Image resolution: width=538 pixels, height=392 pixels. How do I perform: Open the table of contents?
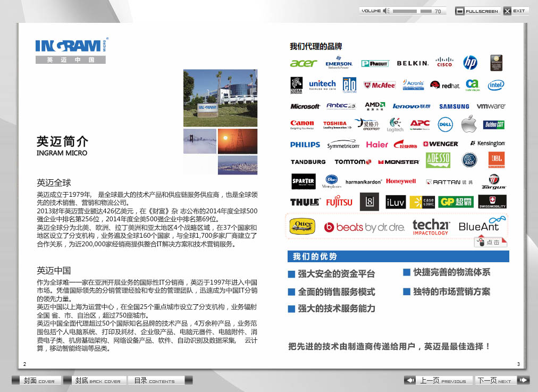click(156, 380)
